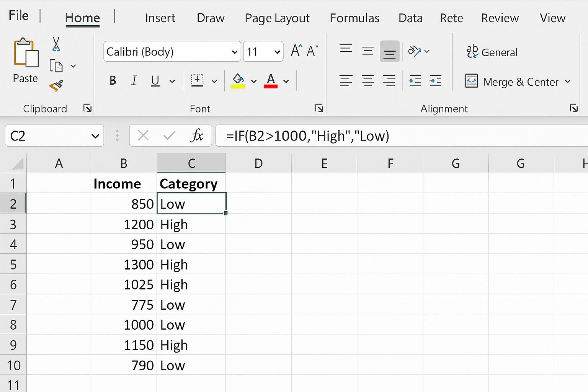Click the Paste label

coord(25,78)
